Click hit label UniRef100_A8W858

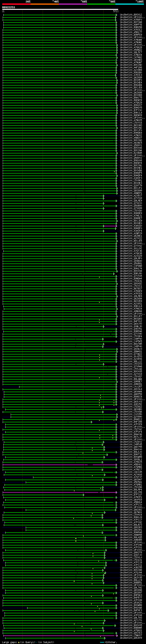pos(131,535)
